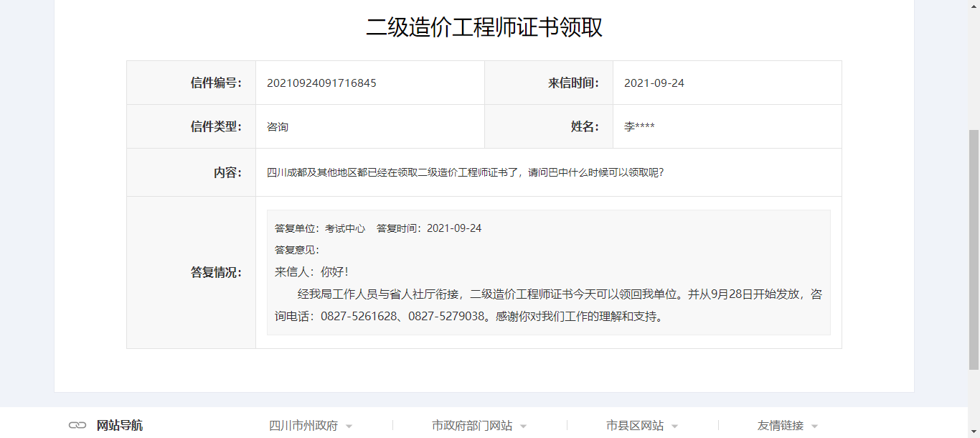Image resolution: width=980 pixels, height=438 pixels.
Task: Click the phone number 0827-5279038
Action: [446, 317]
